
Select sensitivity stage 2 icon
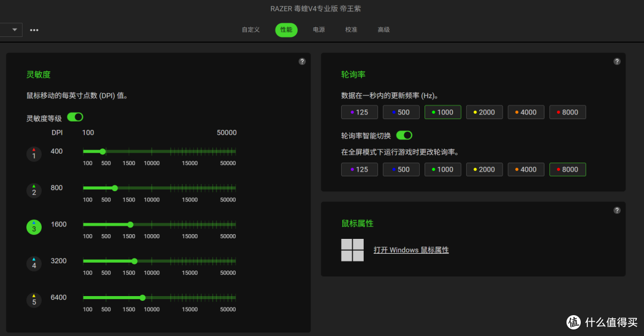pos(34,191)
